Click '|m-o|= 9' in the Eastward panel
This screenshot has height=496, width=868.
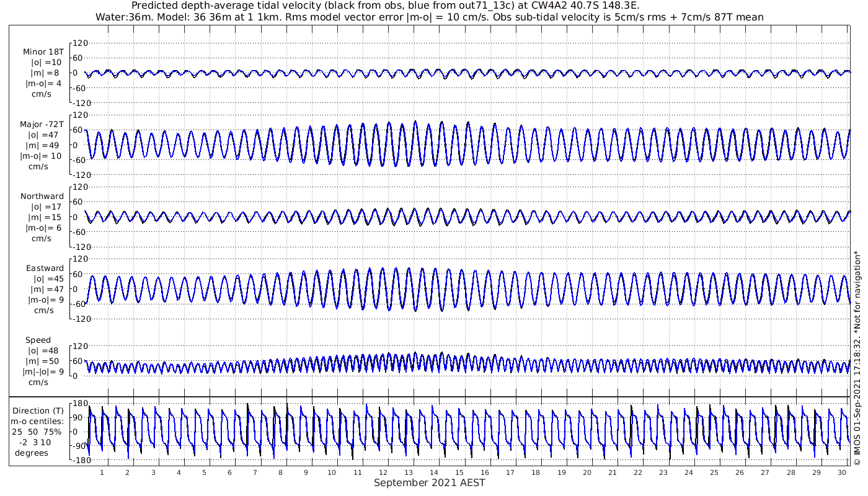(46, 300)
